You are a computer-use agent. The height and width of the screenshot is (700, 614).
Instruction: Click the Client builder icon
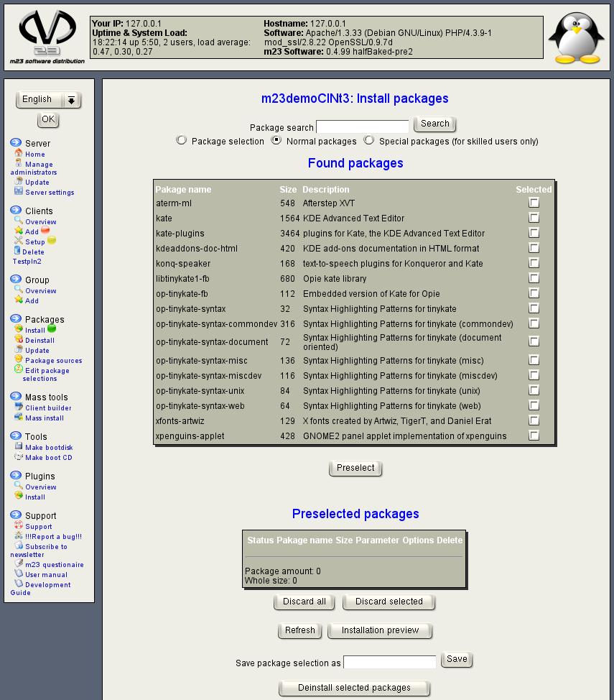[19, 407]
